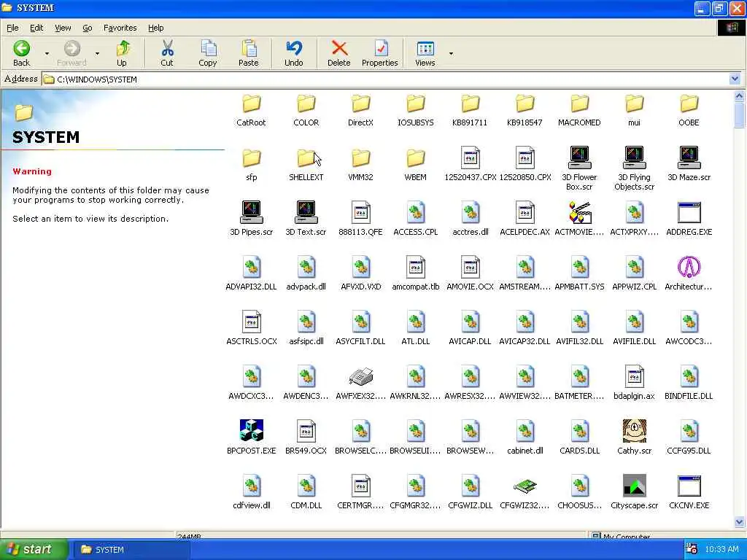Viewport: 747px width, 560px height.
Task: Select the IOSUBSYS folder
Action: point(415,111)
